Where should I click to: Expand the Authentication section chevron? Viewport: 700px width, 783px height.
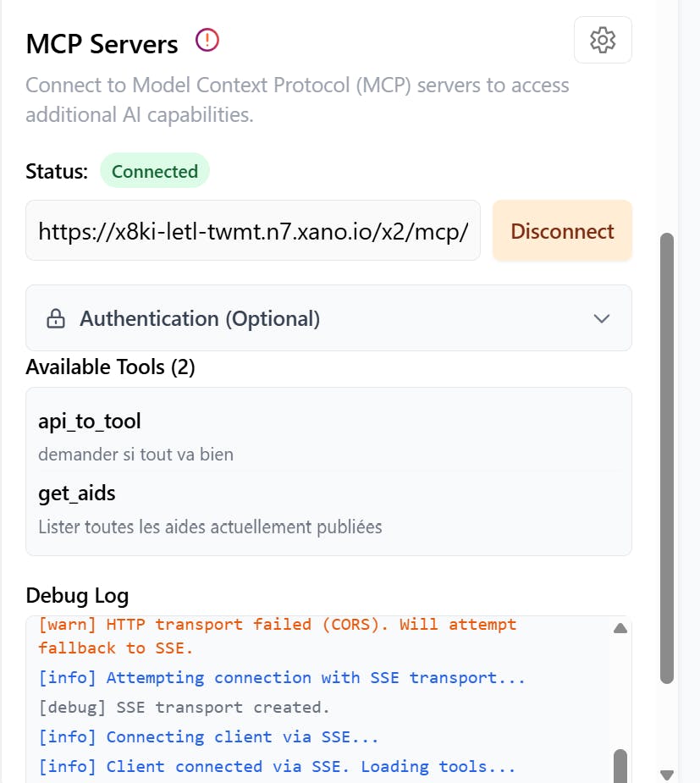[x=602, y=319]
